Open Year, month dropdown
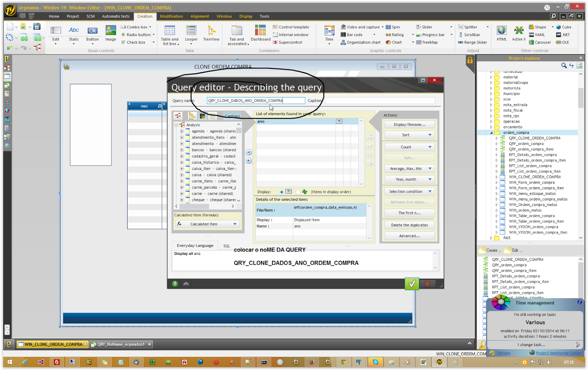Viewport: 588px width, 370px height. 430,179
